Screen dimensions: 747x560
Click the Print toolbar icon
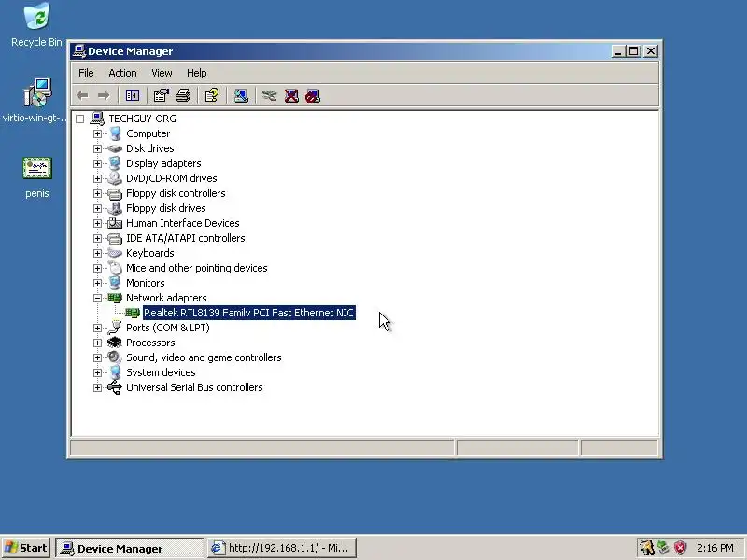click(x=183, y=96)
